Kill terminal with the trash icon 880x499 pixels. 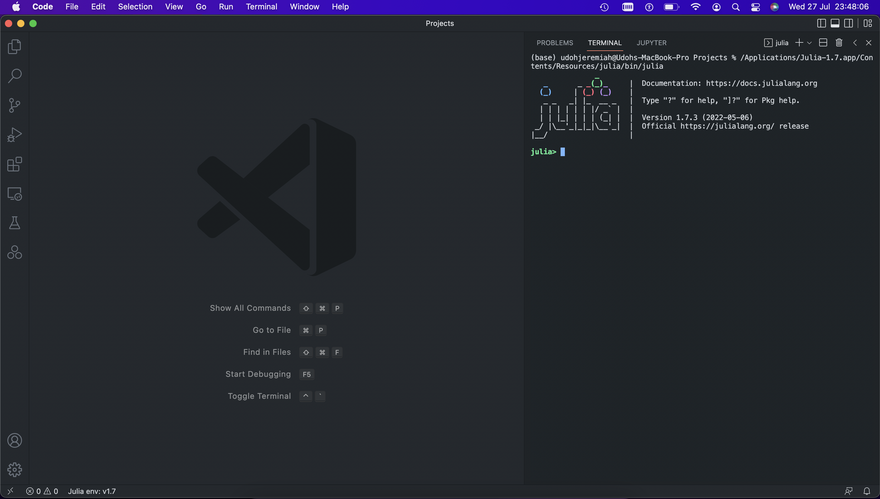tap(839, 43)
